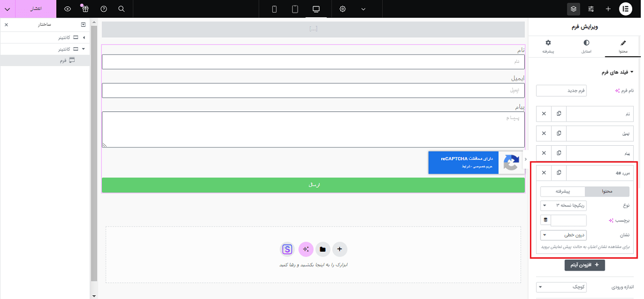Open the Elementor logo menu
This screenshot has width=644, height=299.
[x=626, y=9]
